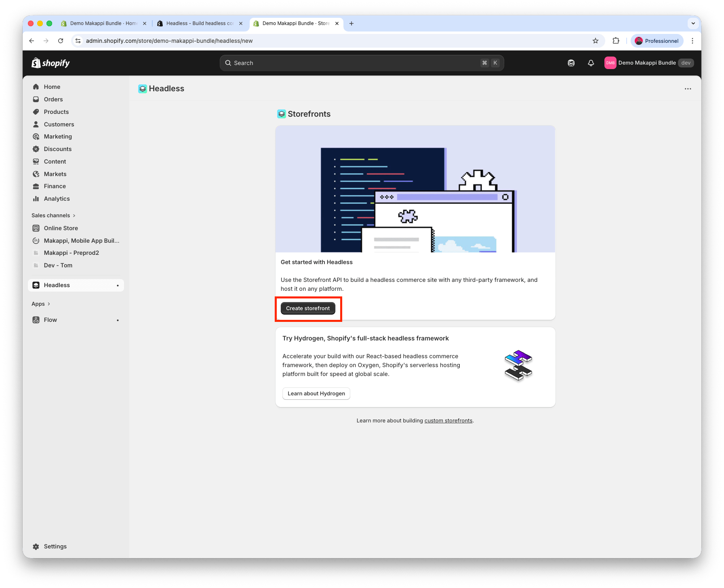Click the notifications bell icon
The image size is (724, 588).
[x=591, y=63]
